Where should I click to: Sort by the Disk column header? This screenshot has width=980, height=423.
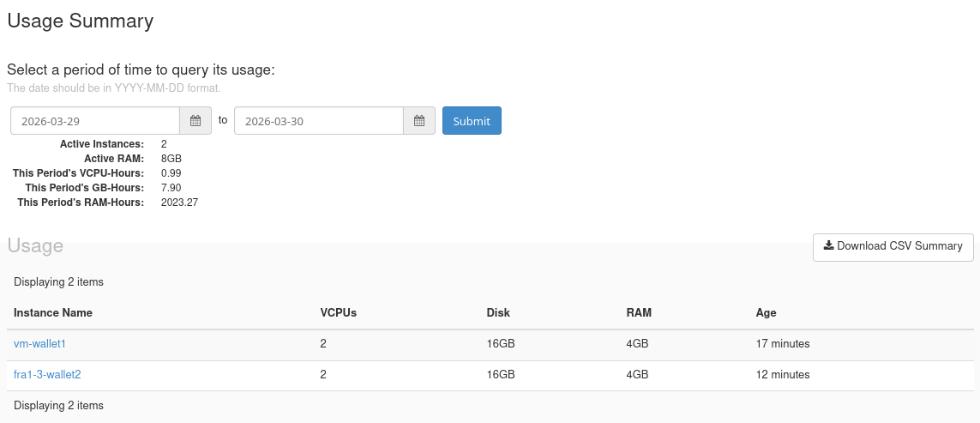click(x=498, y=313)
